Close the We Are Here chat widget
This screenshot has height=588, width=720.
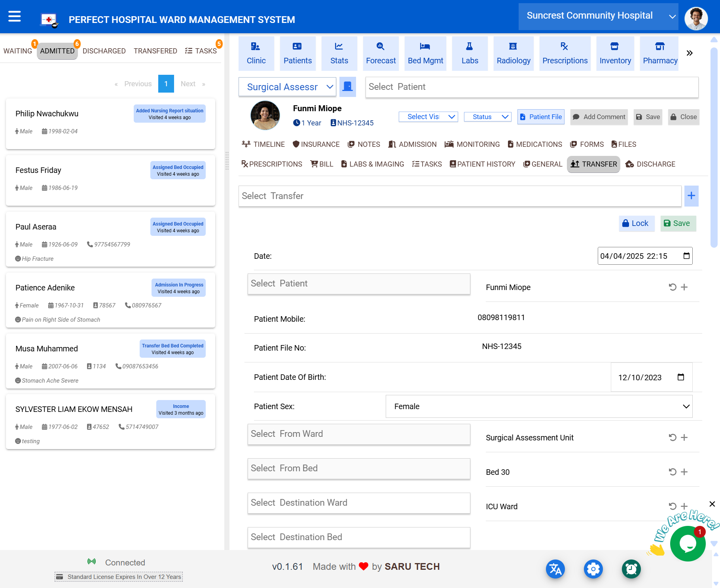tap(712, 504)
